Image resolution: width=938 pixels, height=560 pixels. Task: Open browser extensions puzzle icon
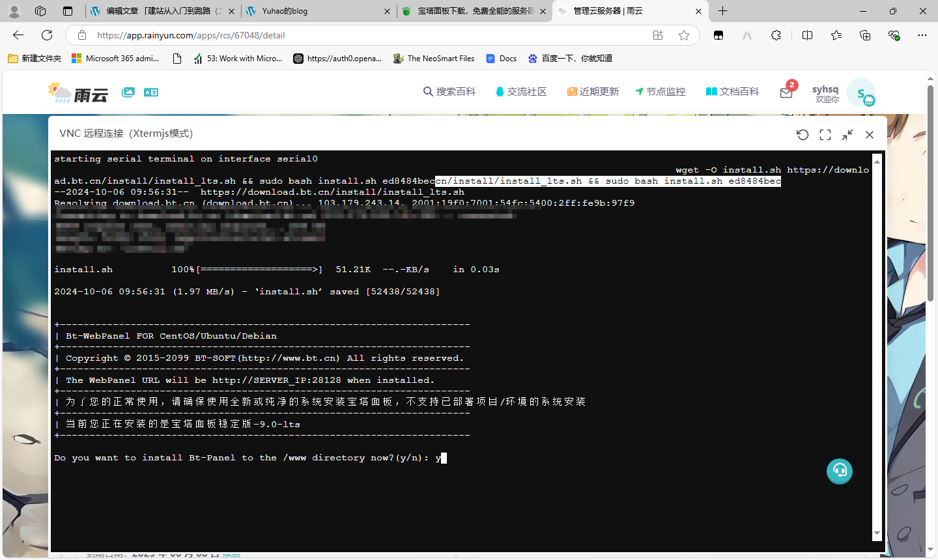(x=776, y=35)
